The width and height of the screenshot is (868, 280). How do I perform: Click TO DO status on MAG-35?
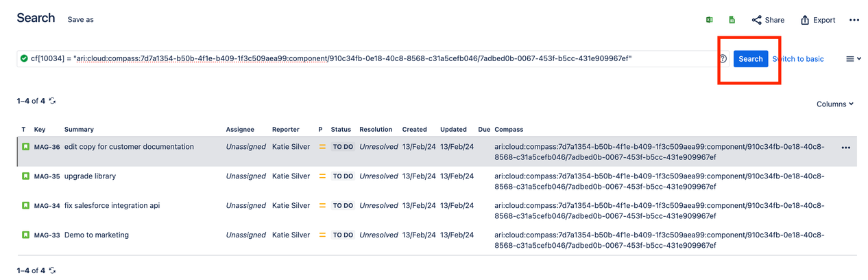343,176
